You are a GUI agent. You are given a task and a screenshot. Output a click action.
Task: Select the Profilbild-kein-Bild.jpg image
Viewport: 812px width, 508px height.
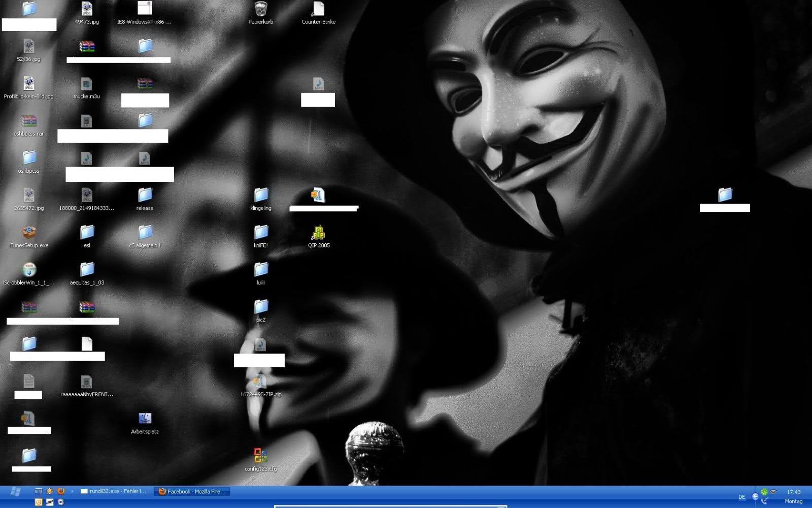(x=29, y=84)
